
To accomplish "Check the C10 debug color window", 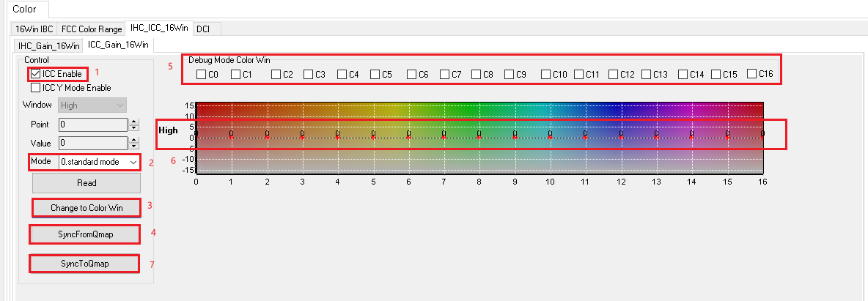I will 546,74.
